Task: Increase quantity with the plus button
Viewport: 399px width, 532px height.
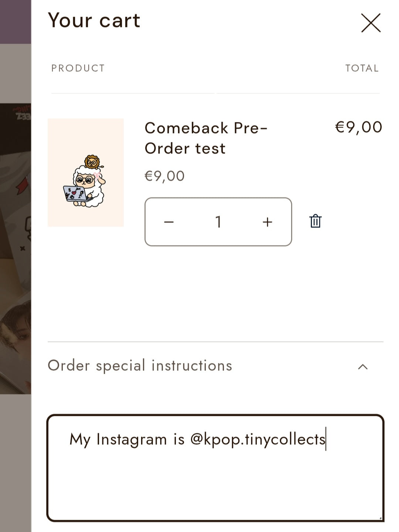Action: [x=267, y=222]
